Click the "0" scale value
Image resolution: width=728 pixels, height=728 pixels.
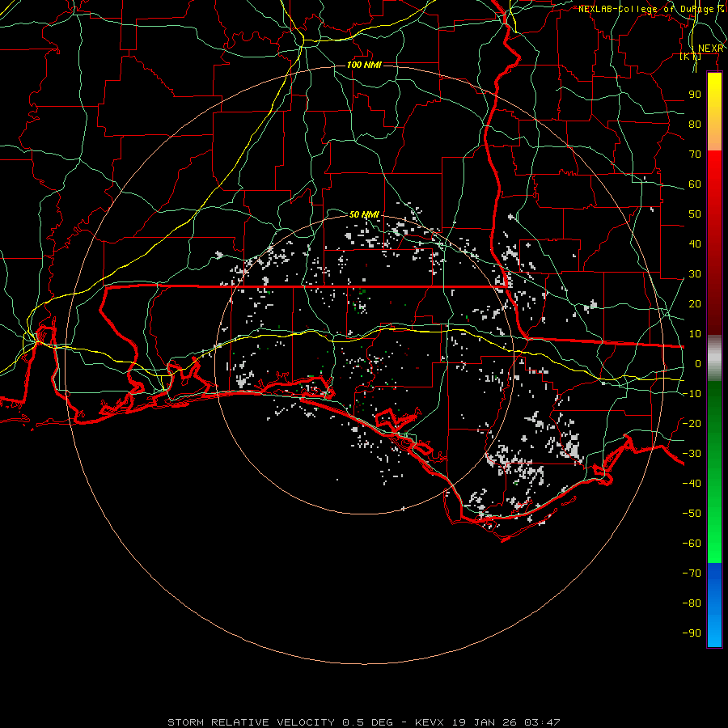pyautogui.click(x=698, y=363)
